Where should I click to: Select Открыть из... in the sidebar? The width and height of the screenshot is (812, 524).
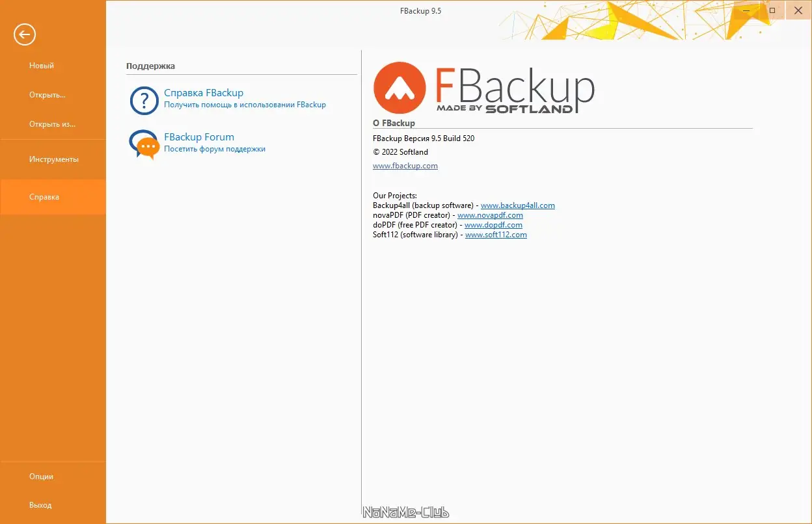tap(53, 124)
